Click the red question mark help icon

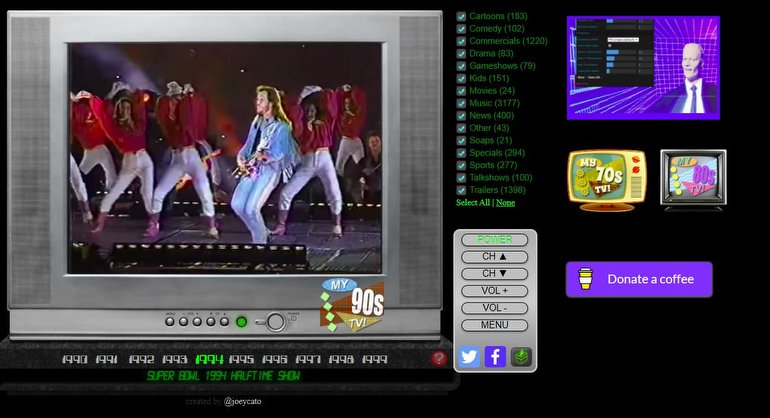(439, 358)
